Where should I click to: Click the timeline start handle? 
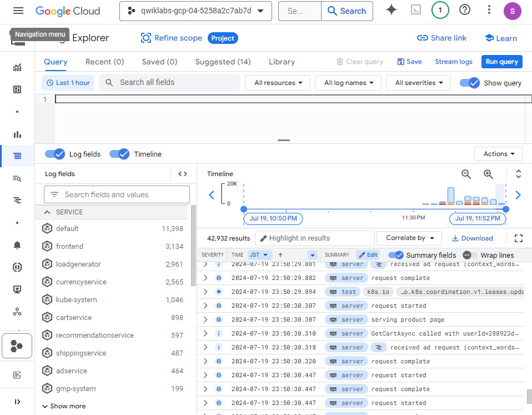coord(244,209)
